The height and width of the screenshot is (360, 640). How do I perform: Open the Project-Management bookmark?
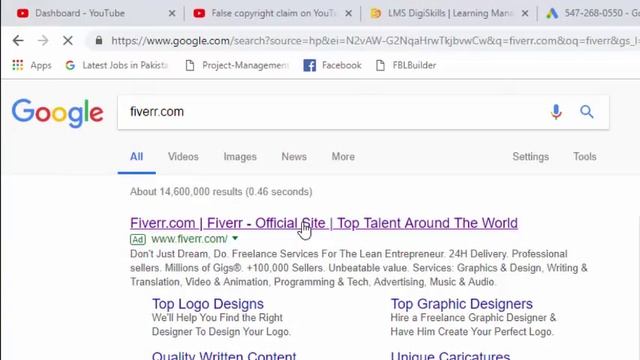tap(237, 65)
